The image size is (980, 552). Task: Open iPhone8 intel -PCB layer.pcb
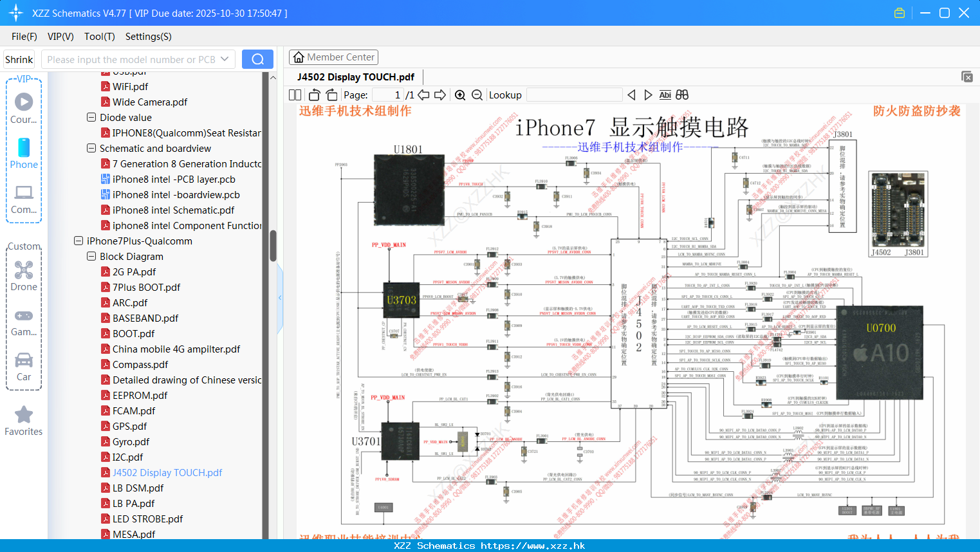coord(174,179)
